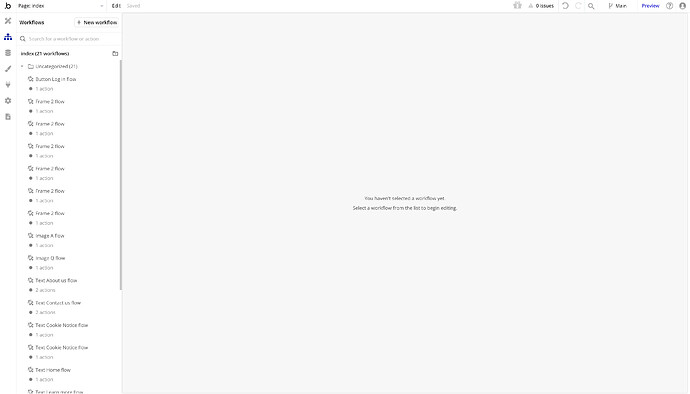The height and width of the screenshot is (394, 690).
Task: Open the account profile menu
Action: (683, 6)
